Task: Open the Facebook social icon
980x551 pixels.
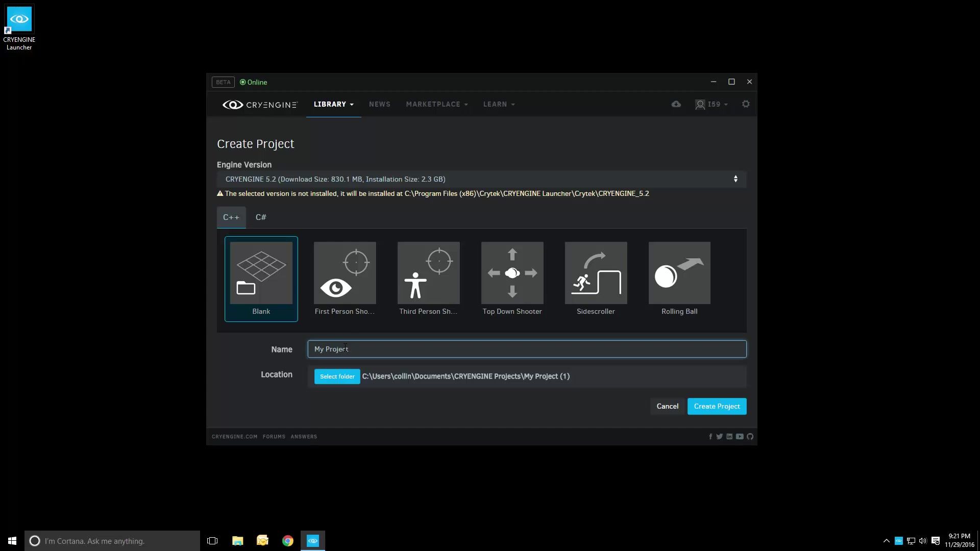Action: point(710,437)
